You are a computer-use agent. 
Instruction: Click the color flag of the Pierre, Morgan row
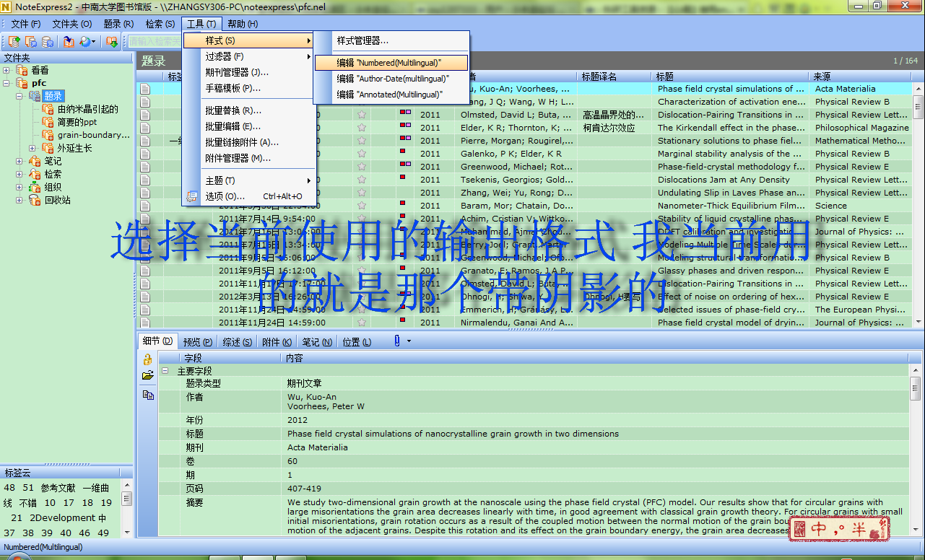tap(405, 138)
